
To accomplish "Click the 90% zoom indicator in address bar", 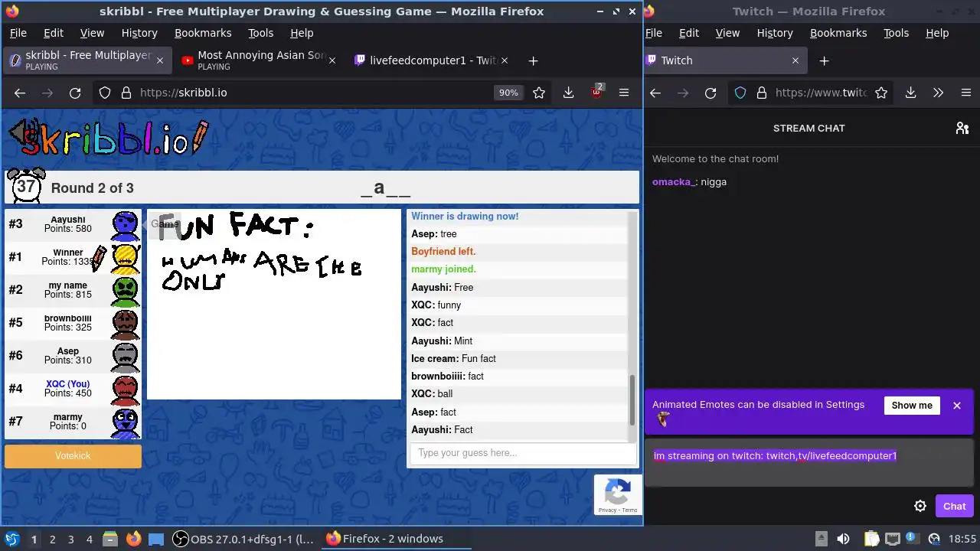I will (x=508, y=93).
